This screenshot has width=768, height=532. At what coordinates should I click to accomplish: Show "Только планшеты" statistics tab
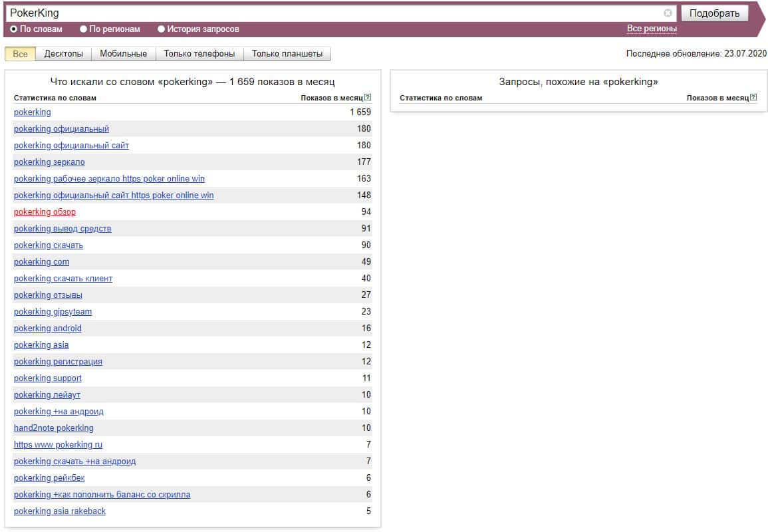point(287,54)
